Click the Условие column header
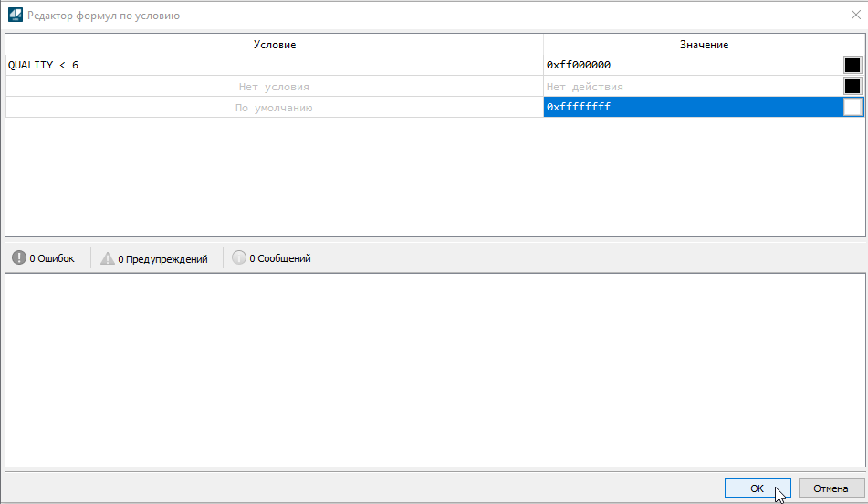 pos(274,45)
